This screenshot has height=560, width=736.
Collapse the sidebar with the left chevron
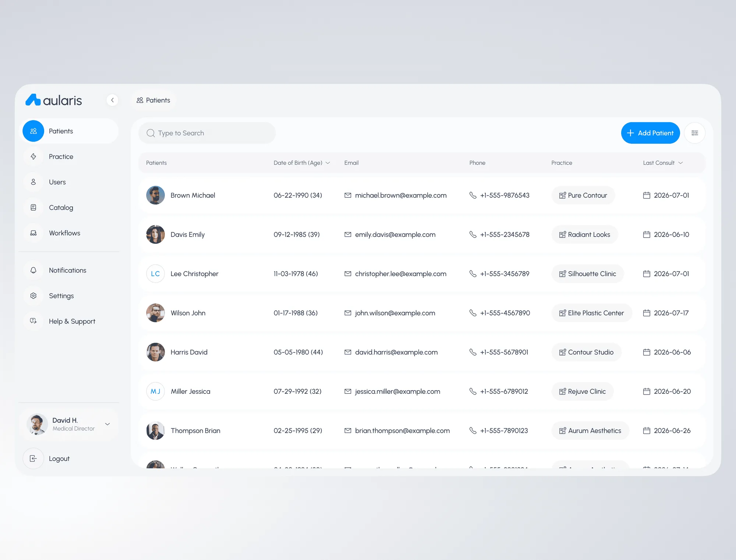112,100
